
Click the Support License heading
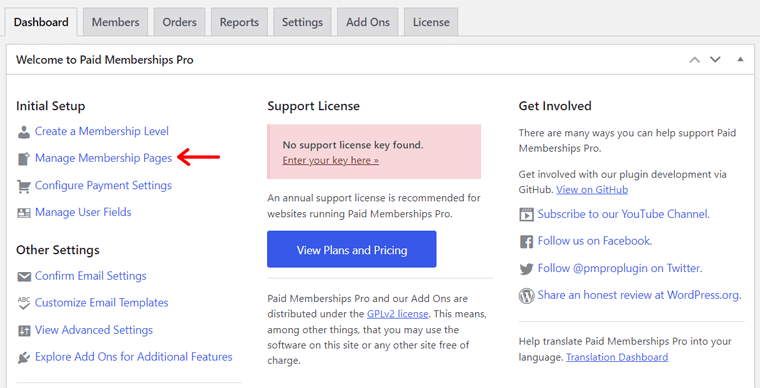(x=314, y=106)
